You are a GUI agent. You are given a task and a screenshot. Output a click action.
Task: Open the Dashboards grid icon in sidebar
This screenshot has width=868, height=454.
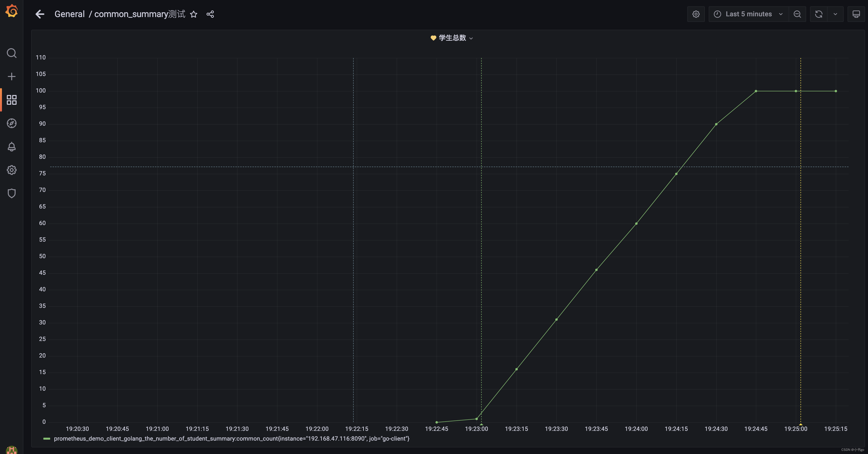click(x=12, y=100)
